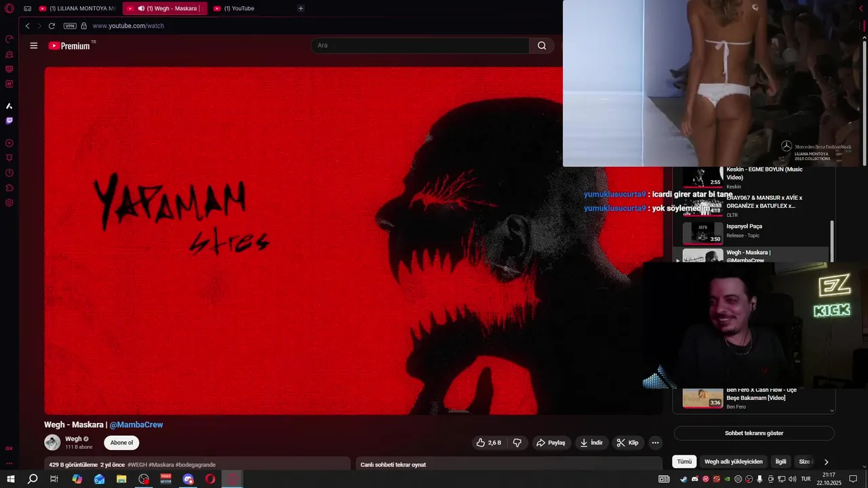The image size is (868, 488).
Task: Collapse playlist with the down chevron
Action: click(832, 410)
